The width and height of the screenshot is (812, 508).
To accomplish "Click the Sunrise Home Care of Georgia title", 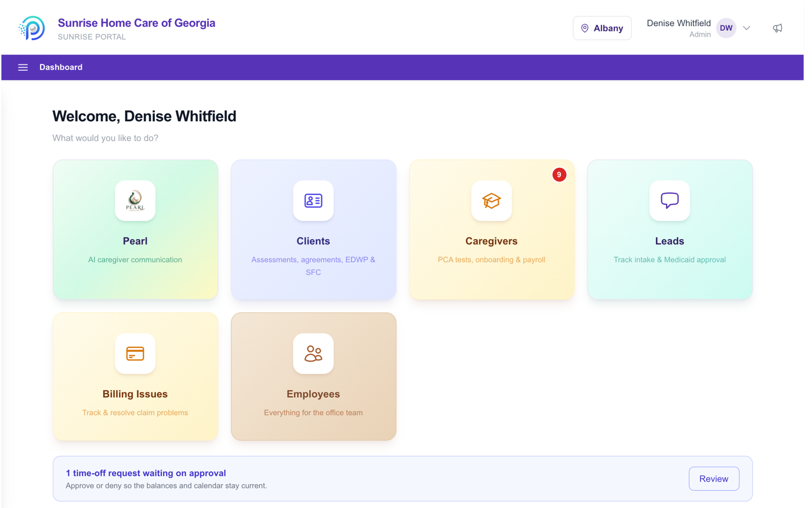I will click(x=136, y=23).
